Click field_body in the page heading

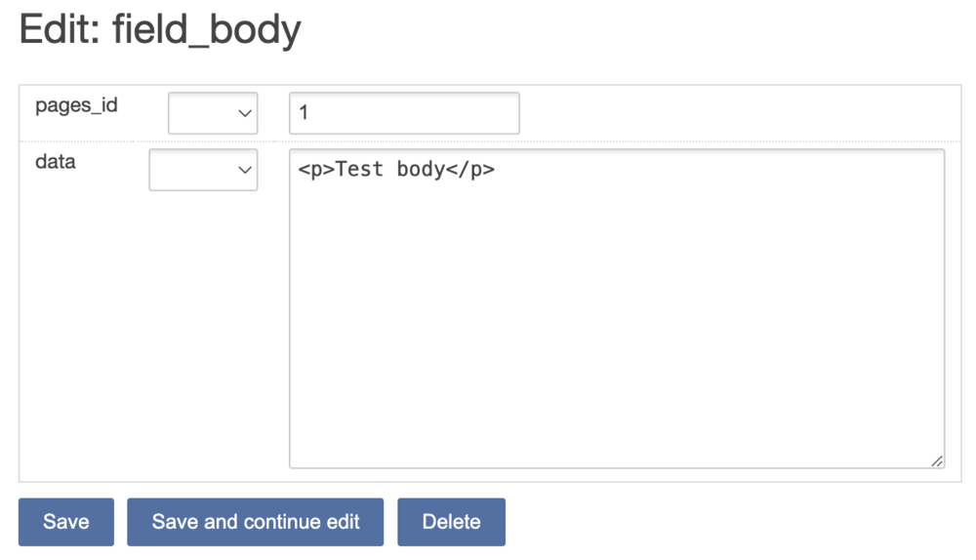207,31
